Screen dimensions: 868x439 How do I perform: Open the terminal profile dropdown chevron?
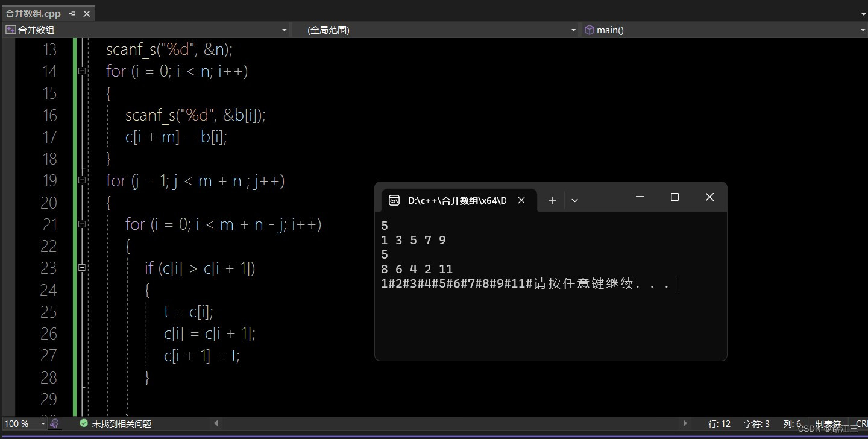tap(574, 200)
